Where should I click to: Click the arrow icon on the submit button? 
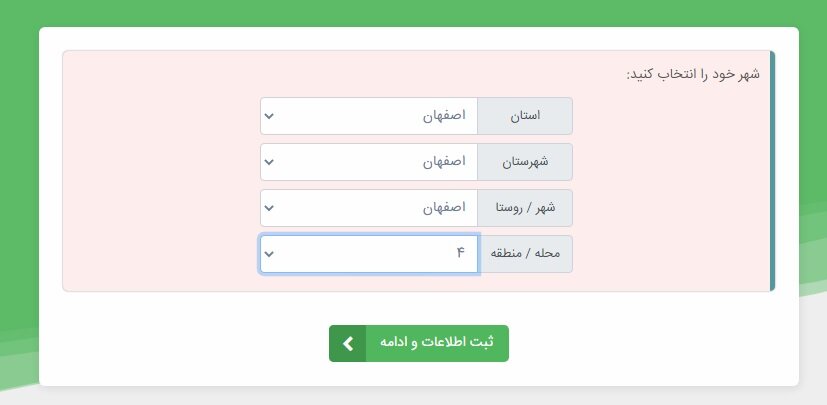tap(347, 343)
